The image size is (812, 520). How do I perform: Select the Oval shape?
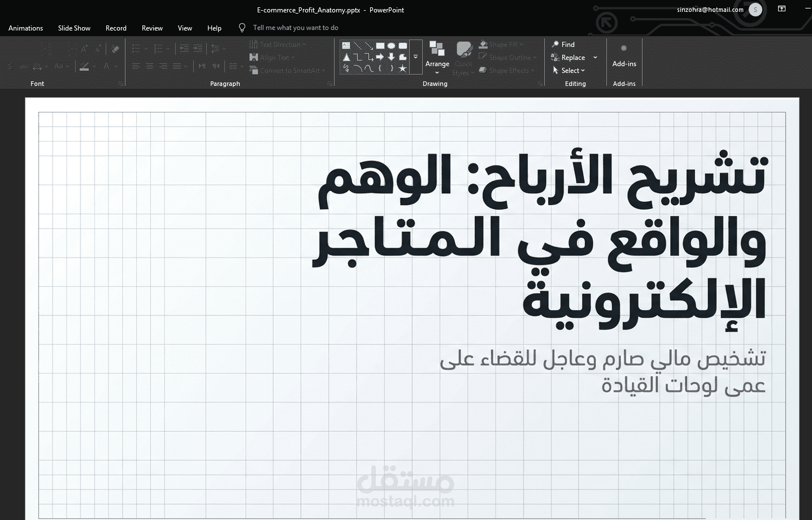pos(391,46)
